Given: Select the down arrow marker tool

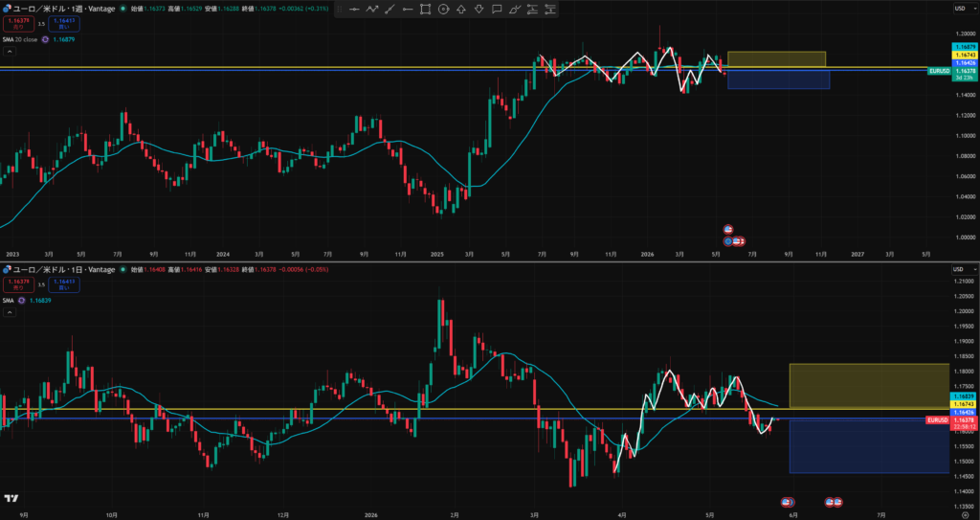Looking at the screenshot, I should point(479,10).
